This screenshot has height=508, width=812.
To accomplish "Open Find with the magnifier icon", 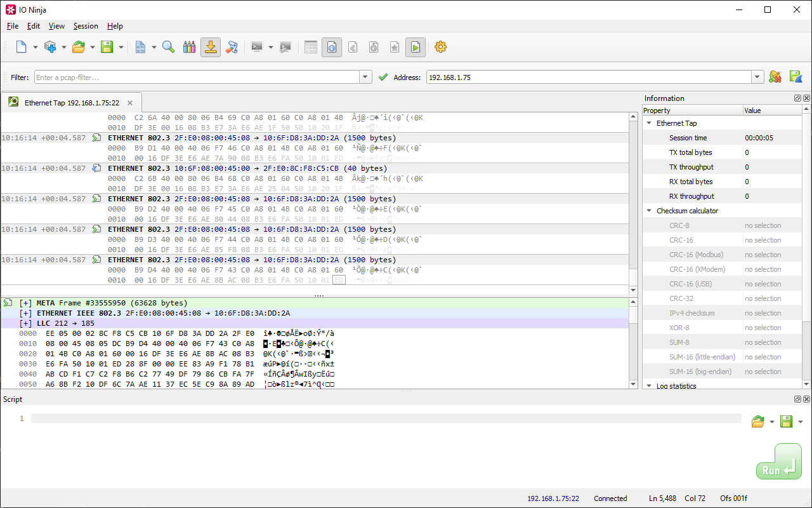I will (169, 47).
